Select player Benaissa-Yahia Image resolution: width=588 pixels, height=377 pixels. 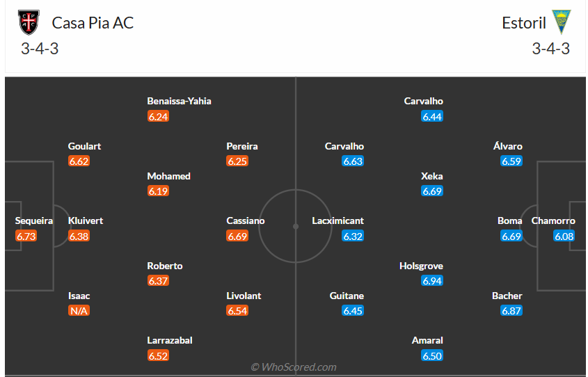pos(179,101)
